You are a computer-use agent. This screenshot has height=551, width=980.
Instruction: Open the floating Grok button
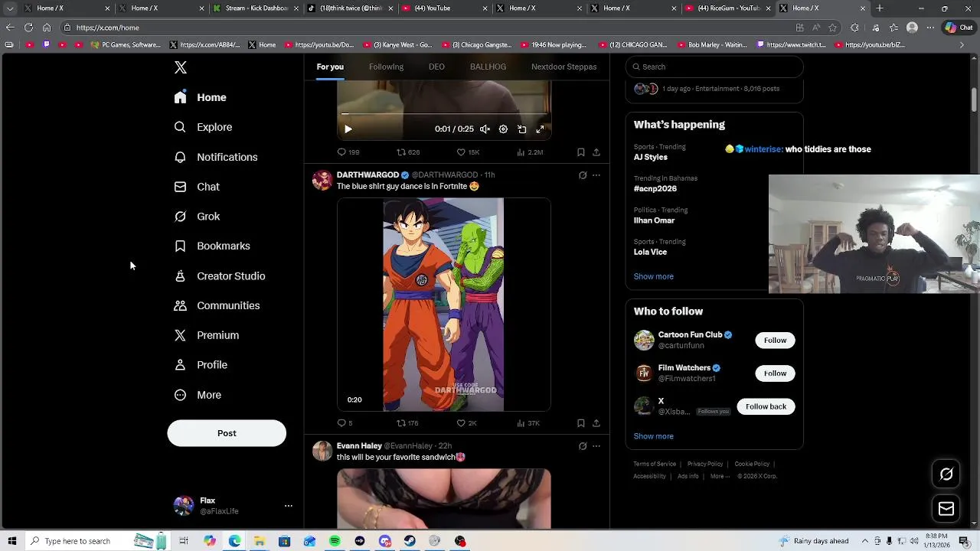click(946, 474)
